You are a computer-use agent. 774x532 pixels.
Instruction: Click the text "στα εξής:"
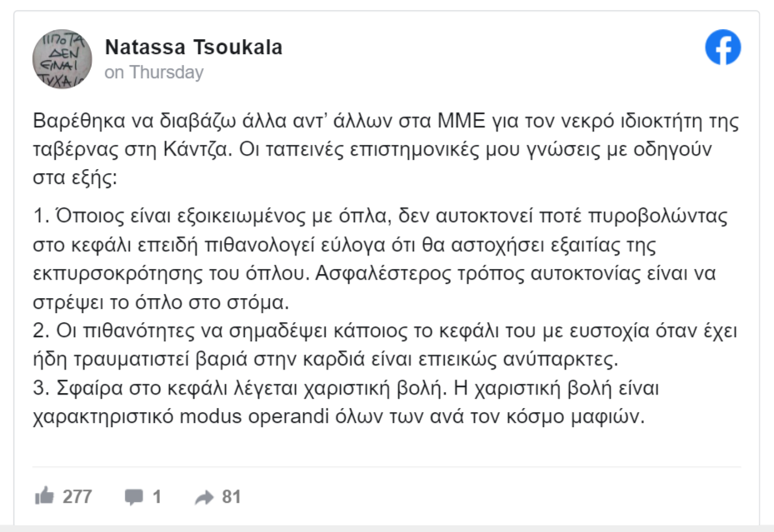pyautogui.click(x=75, y=178)
